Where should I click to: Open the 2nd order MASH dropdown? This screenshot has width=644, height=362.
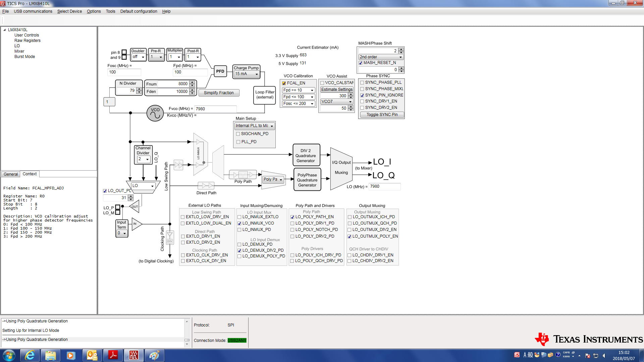pyautogui.click(x=380, y=57)
